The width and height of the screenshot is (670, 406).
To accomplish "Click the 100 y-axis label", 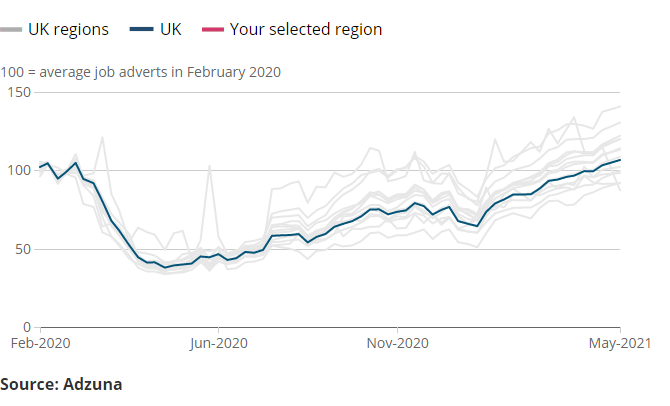I will coord(20,170).
